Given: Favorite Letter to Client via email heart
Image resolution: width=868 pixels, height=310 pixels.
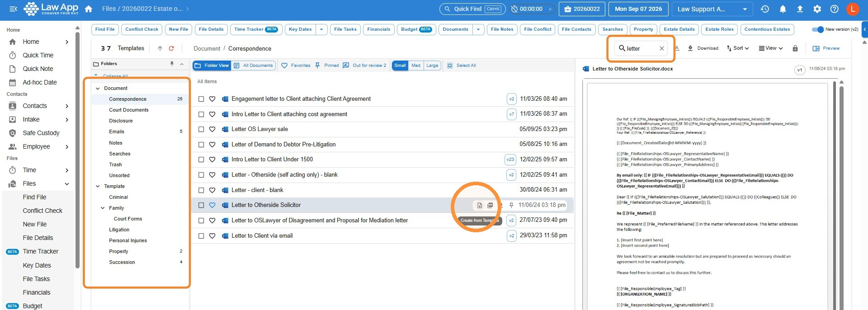Looking at the screenshot, I should click(212, 236).
